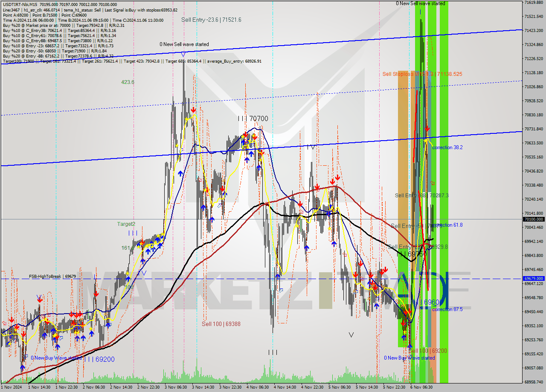The image size is (546, 392).
Task: Select the 'Buy %20 @ Entry -88' line
Action: click(x=58, y=56)
